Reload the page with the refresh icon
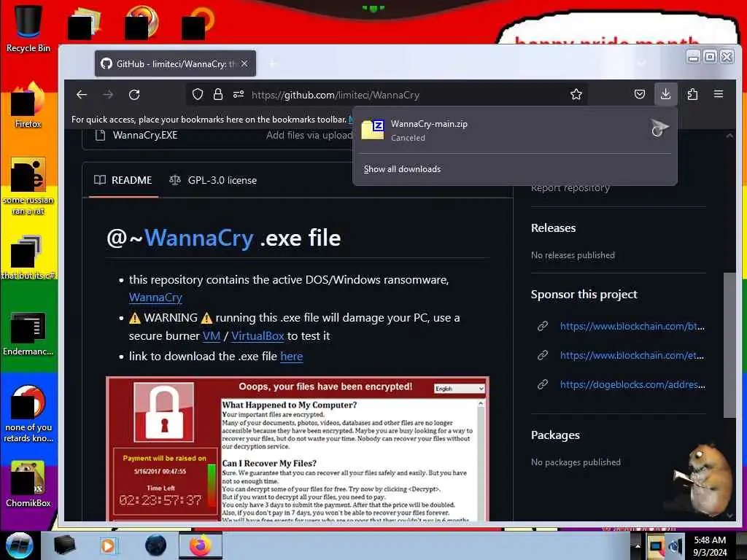Image resolution: width=747 pixels, height=560 pixels. coord(134,95)
